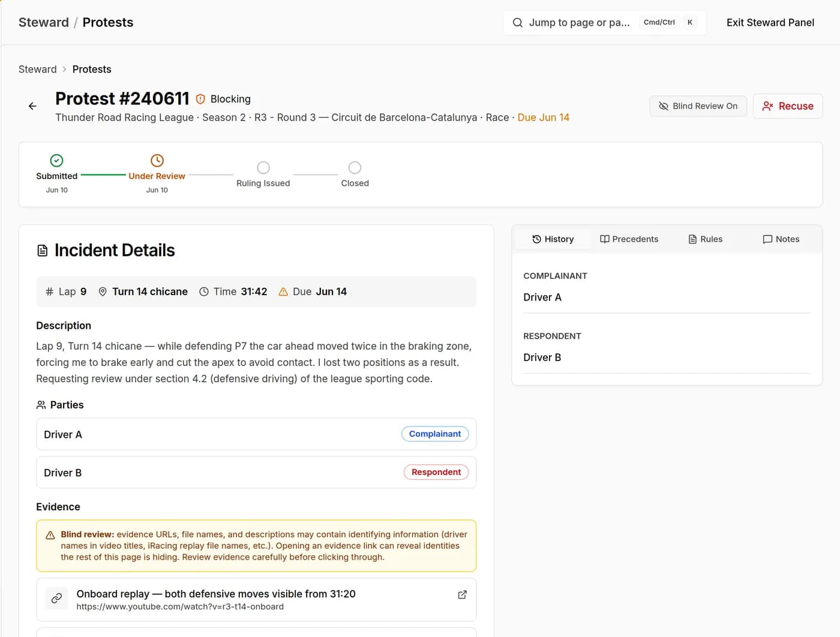Viewport: 840px width, 637px height.
Task: Click the Respondent badge
Action: pyautogui.click(x=436, y=473)
